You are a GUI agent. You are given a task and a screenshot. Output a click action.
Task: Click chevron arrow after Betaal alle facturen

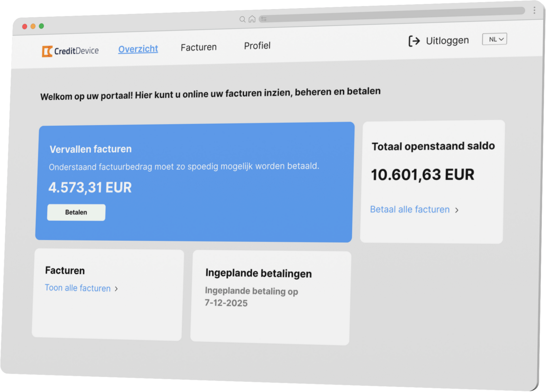[x=457, y=210]
